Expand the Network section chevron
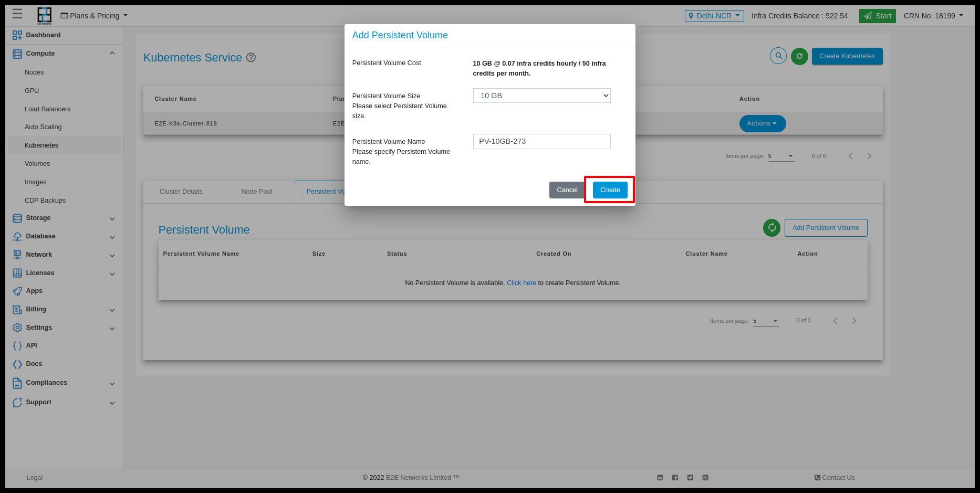This screenshot has width=980, height=493. pos(112,255)
